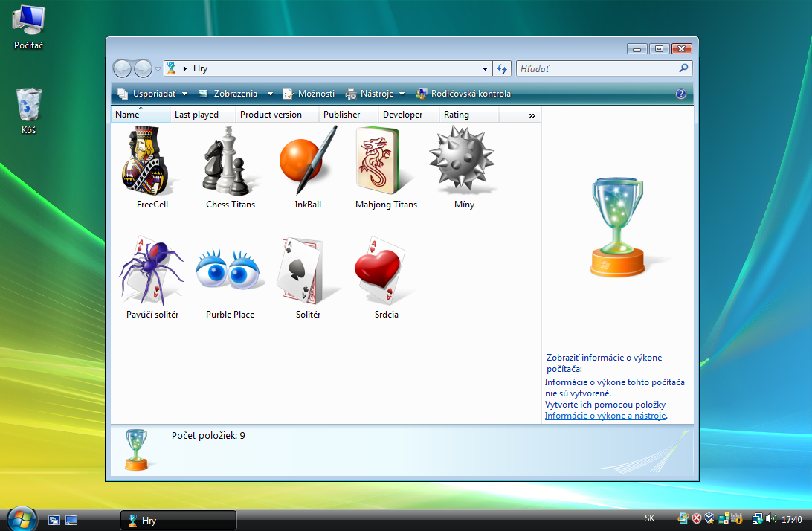This screenshot has height=531, width=812.
Task: Select the Mahjong Titans icon
Action: point(386,161)
